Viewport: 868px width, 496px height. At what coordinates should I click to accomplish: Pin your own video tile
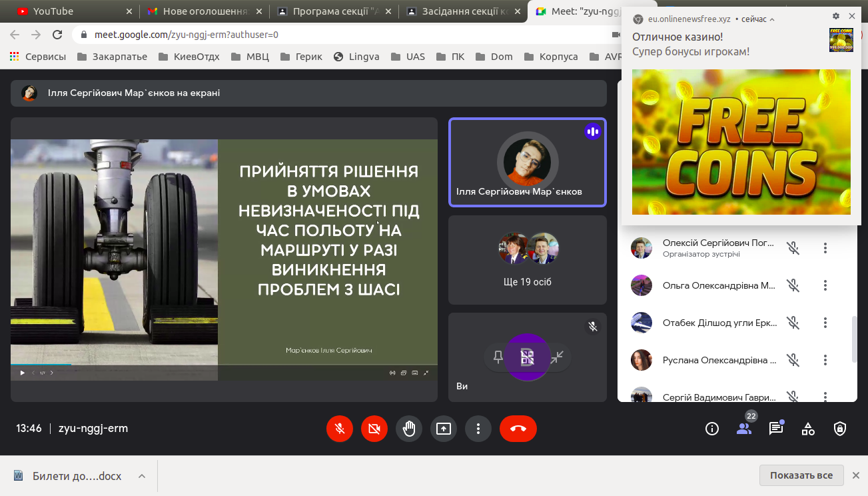(x=498, y=357)
